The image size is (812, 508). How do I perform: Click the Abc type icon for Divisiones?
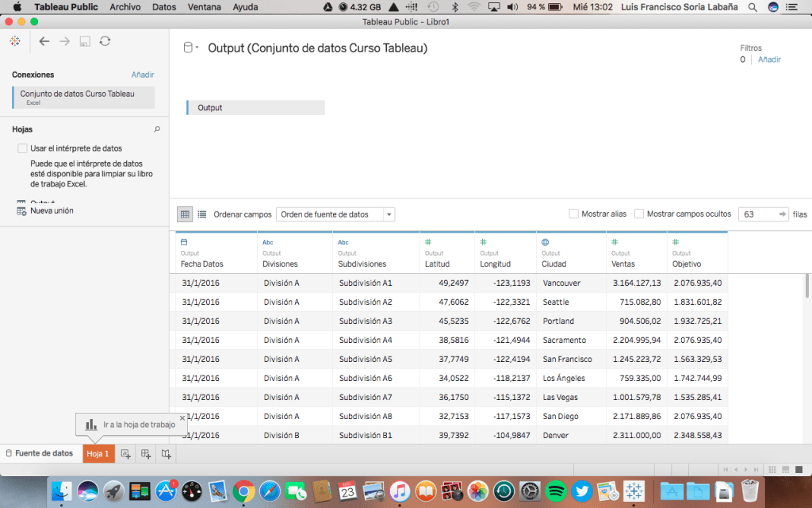pos(268,242)
